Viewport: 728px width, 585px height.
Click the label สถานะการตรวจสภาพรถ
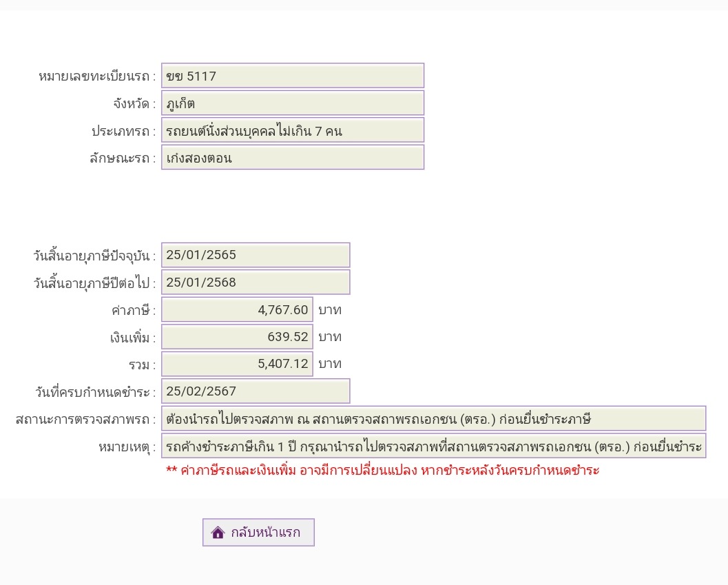coord(86,420)
